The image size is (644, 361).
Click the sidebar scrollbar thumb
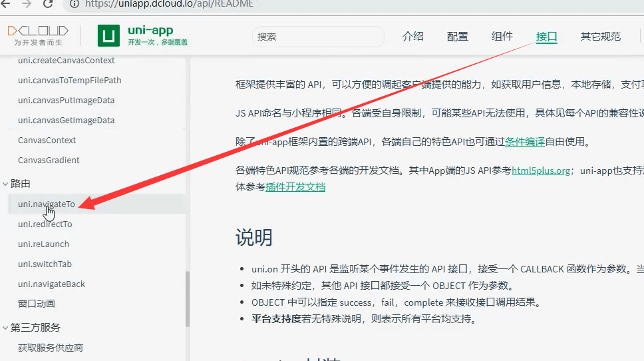pyautogui.click(x=188, y=299)
